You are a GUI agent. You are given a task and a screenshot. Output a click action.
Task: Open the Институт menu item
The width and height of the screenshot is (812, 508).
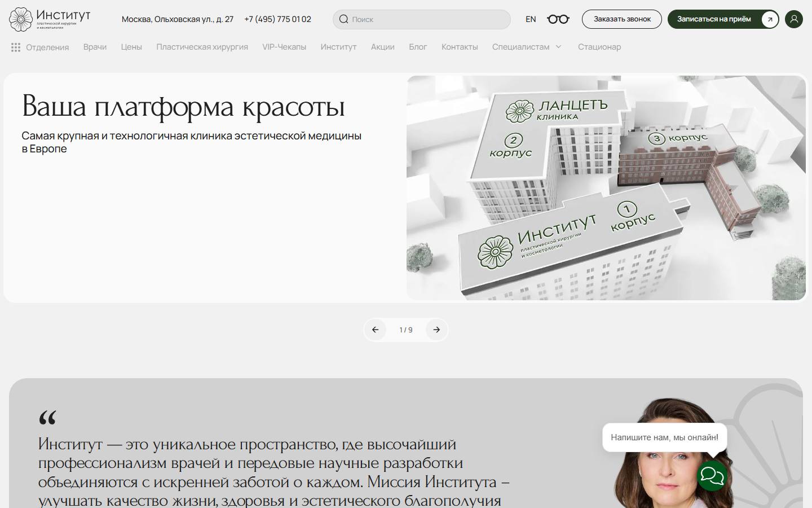click(x=338, y=47)
